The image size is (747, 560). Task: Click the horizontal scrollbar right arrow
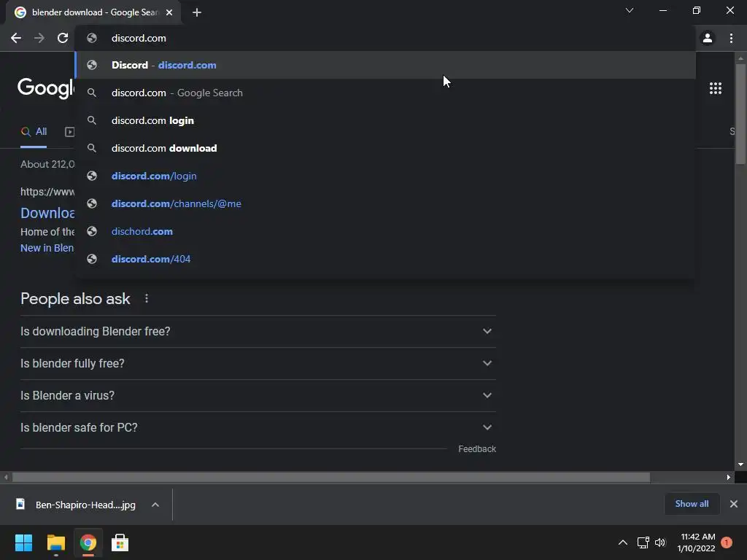click(x=729, y=477)
